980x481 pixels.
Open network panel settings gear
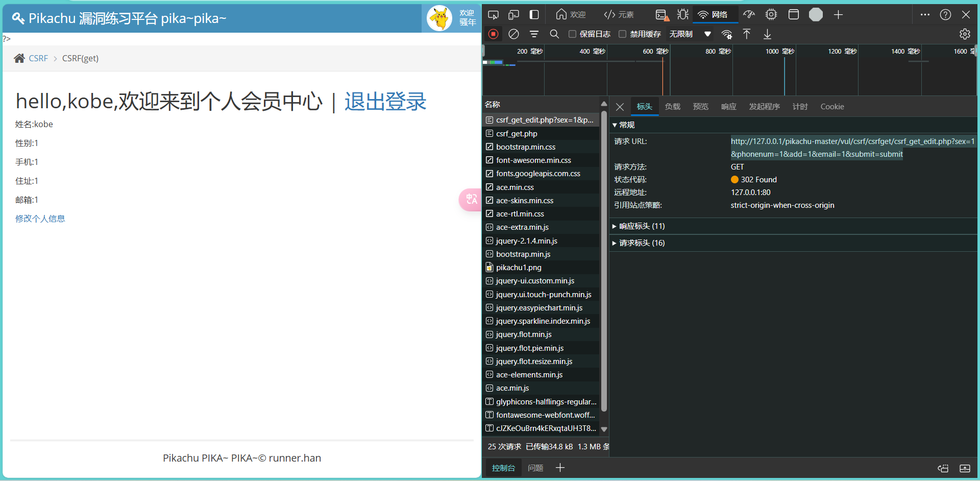(x=964, y=34)
